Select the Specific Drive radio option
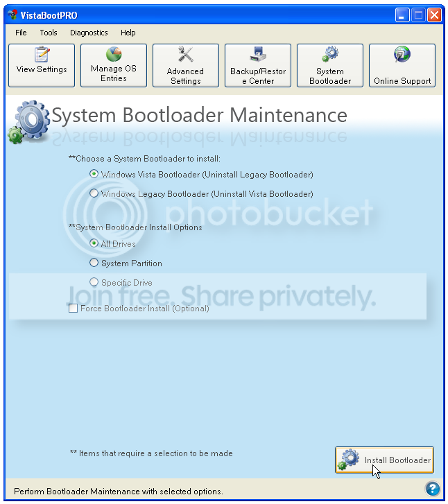 94,282
